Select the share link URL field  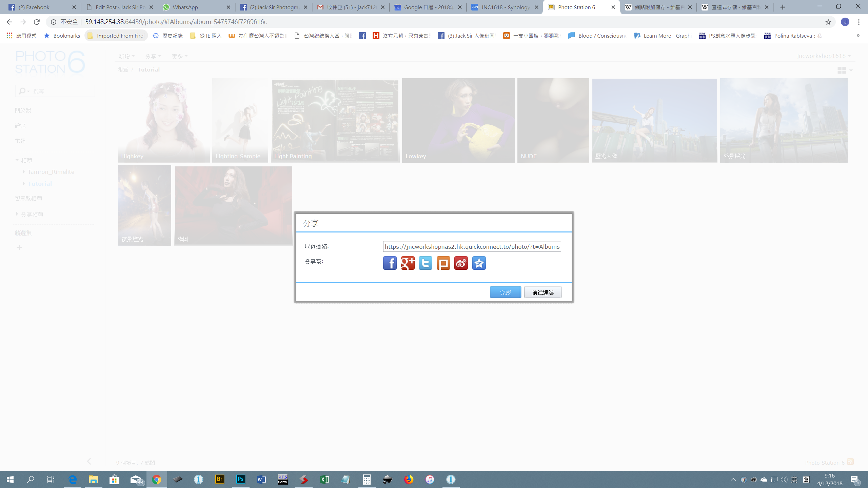click(x=472, y=246)
